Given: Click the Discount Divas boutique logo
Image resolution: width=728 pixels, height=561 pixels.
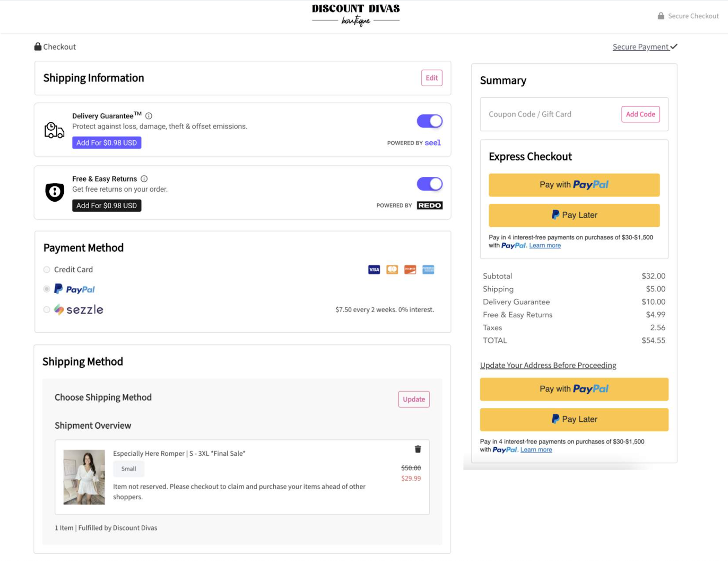Looking at the screenshot, I should pos(355,15).
